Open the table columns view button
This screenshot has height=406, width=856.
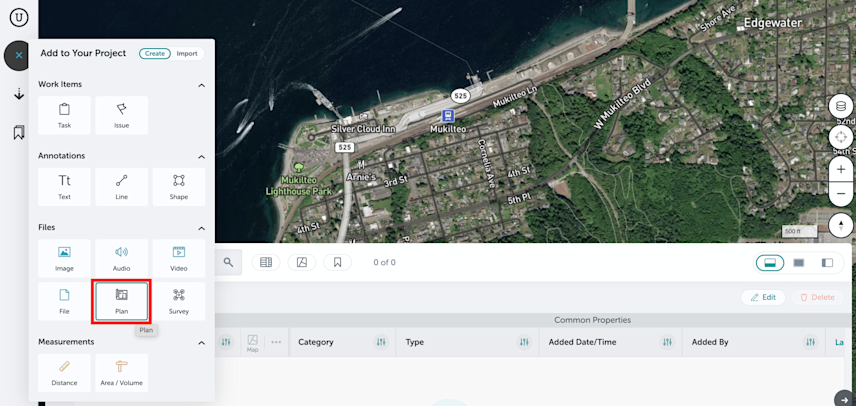click(x=266, y=262)
